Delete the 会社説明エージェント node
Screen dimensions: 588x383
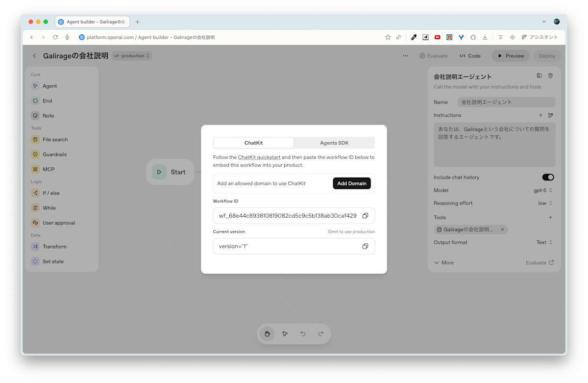pos(550,76)
